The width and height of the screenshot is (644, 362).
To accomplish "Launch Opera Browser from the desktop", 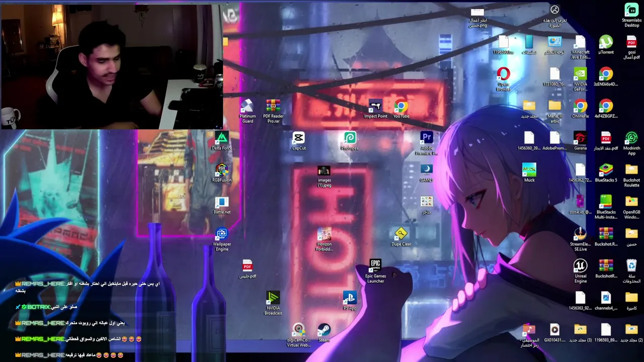I will tap(503, 80).
